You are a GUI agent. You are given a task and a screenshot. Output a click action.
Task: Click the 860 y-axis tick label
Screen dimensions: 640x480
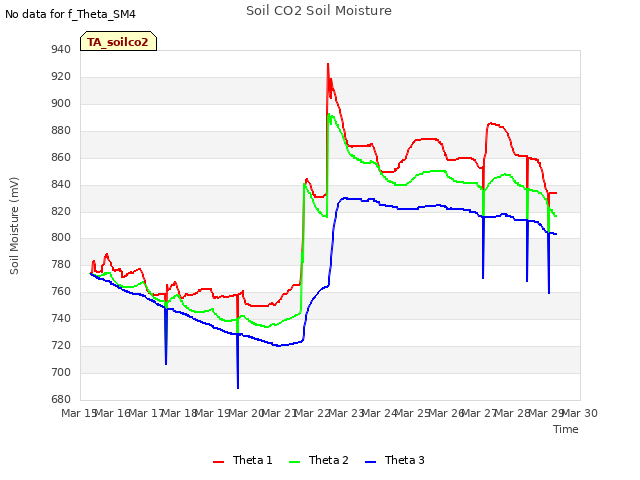(61, 157)
